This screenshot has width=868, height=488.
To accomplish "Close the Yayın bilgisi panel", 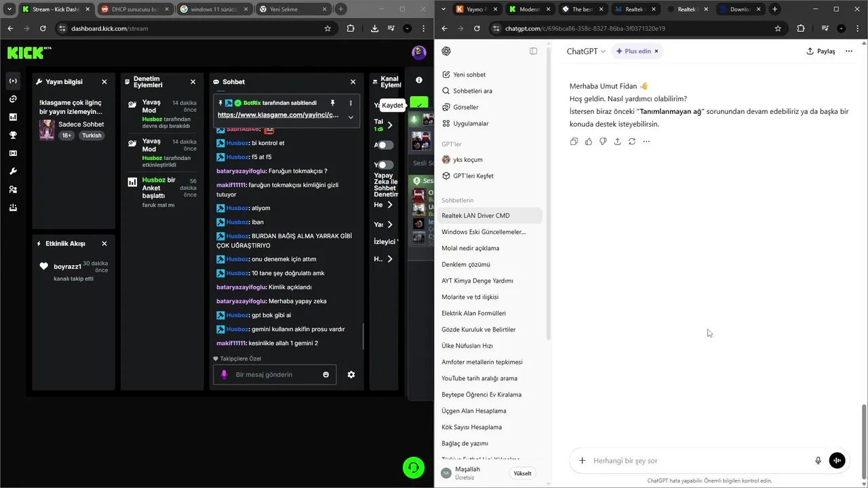I will pos(104,82).
